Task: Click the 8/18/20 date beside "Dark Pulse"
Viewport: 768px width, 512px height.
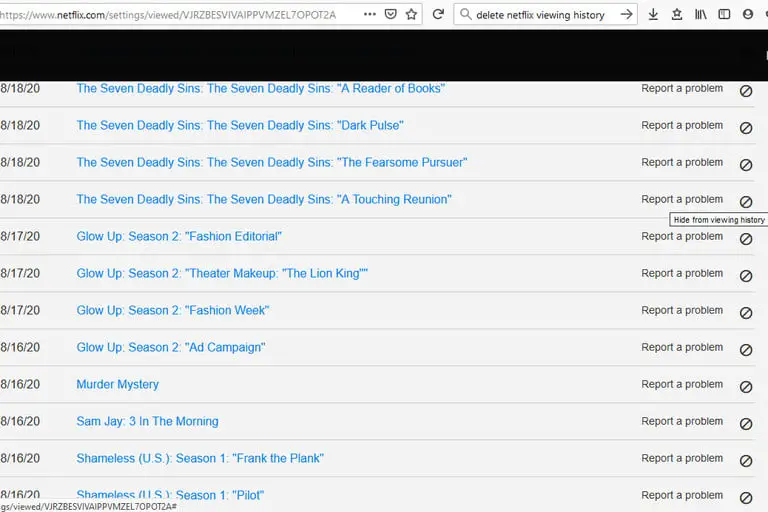Action: (x=20, y=125)
